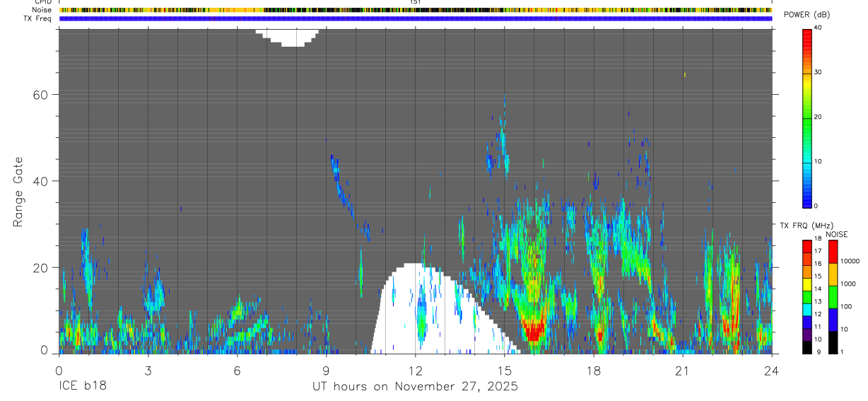Click the 60 tick on Range Gate axis

click(42, 94)
